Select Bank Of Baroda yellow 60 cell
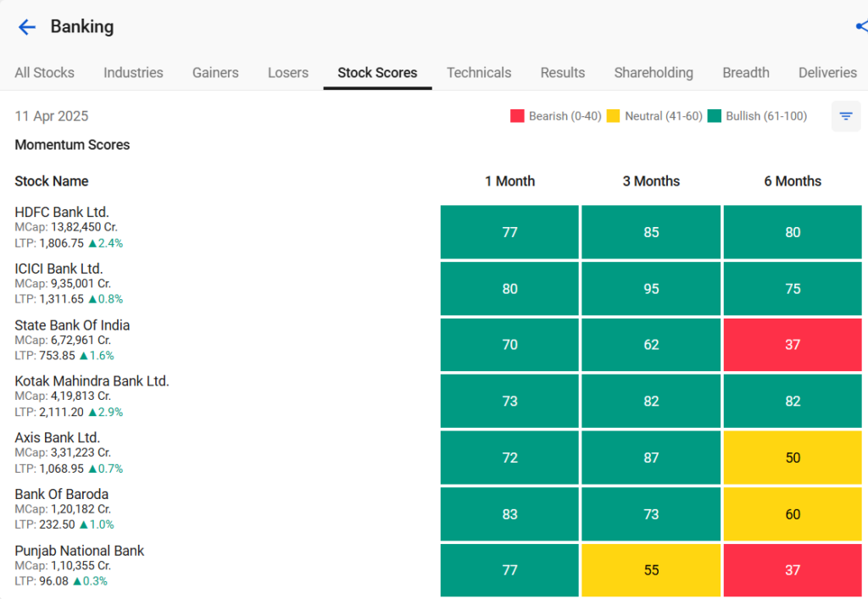The height and width of the screenshot is (599, 868). tap(793, 513)
